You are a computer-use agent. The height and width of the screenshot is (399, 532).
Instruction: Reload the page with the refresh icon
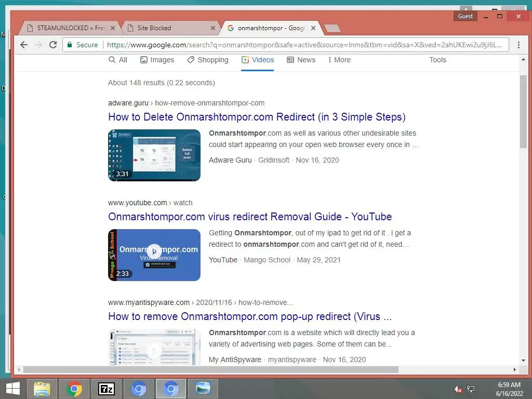pos(53,45)
